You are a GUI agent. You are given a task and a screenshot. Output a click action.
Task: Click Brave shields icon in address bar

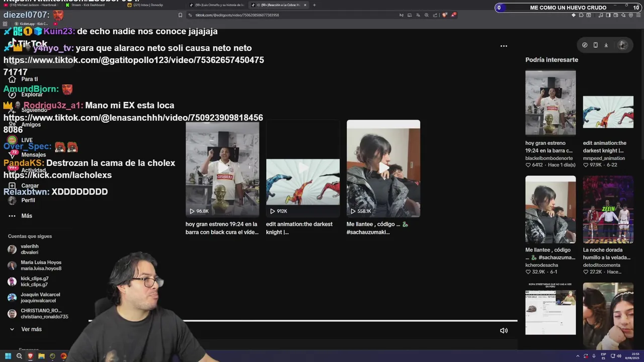point(445,15)
